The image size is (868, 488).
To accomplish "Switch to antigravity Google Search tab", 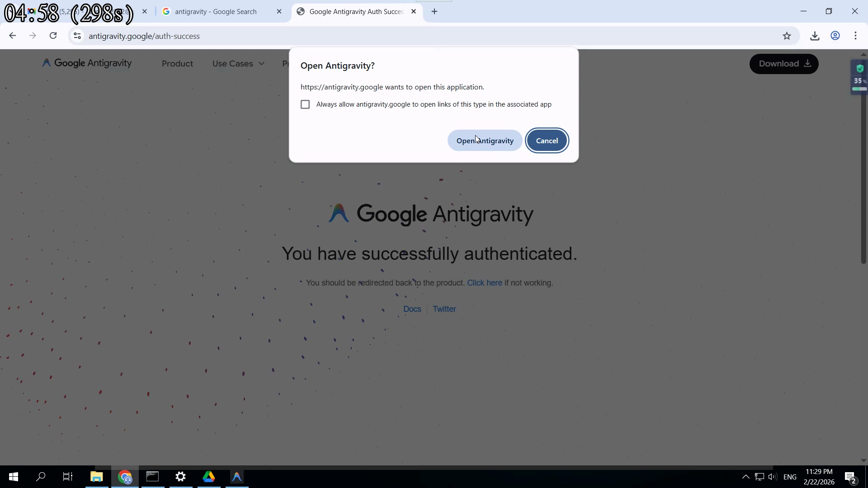I will (216, 12).
